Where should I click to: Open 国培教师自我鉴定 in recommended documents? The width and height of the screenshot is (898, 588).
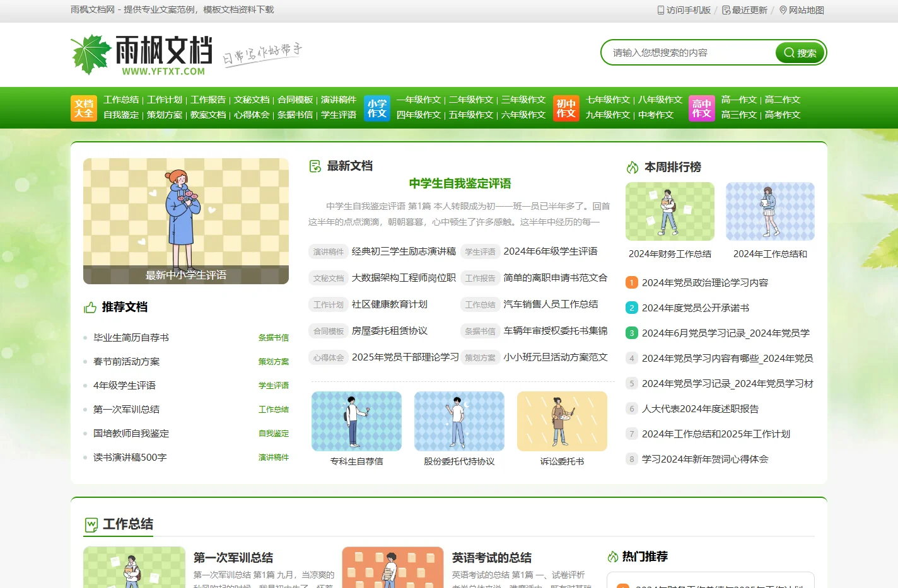pyautogui.click(x=131, y=433)
